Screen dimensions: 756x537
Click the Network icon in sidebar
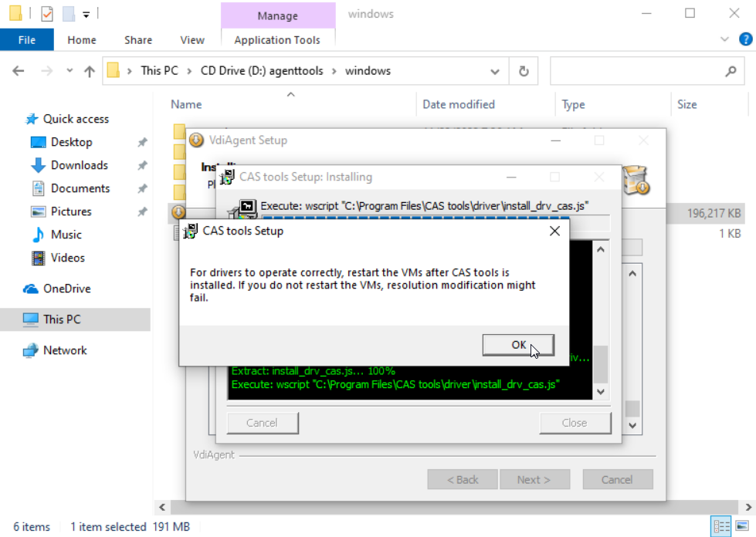(x=30, y=350)
